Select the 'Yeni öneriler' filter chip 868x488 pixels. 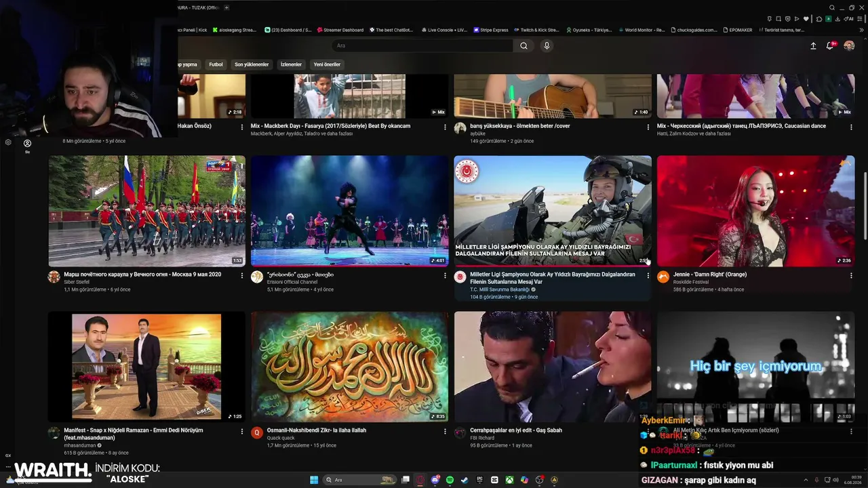(x=327, y=64)
